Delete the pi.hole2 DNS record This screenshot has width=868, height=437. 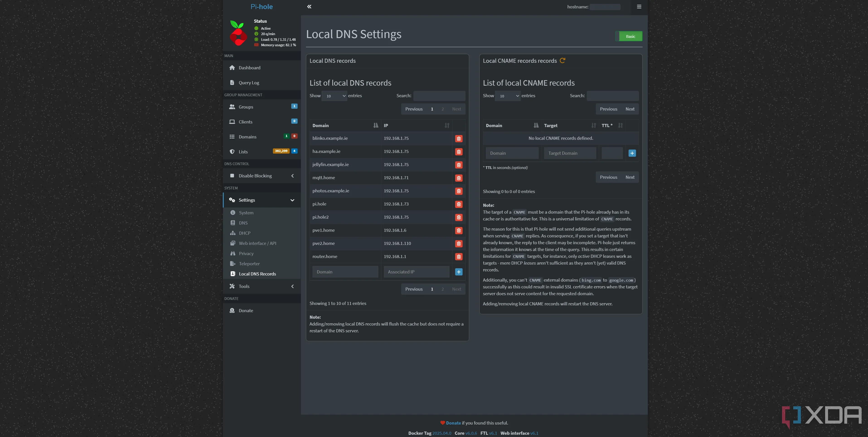coord(458,218)
